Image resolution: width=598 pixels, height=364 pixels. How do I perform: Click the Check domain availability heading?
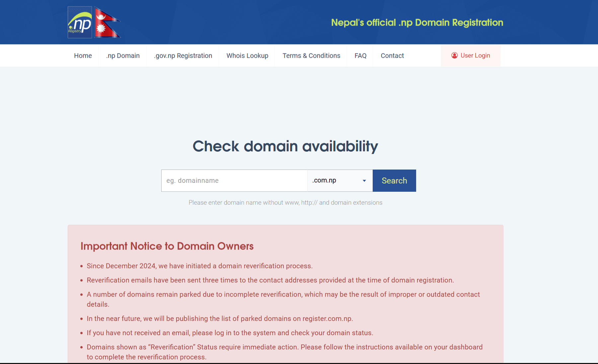click(285, 146)
